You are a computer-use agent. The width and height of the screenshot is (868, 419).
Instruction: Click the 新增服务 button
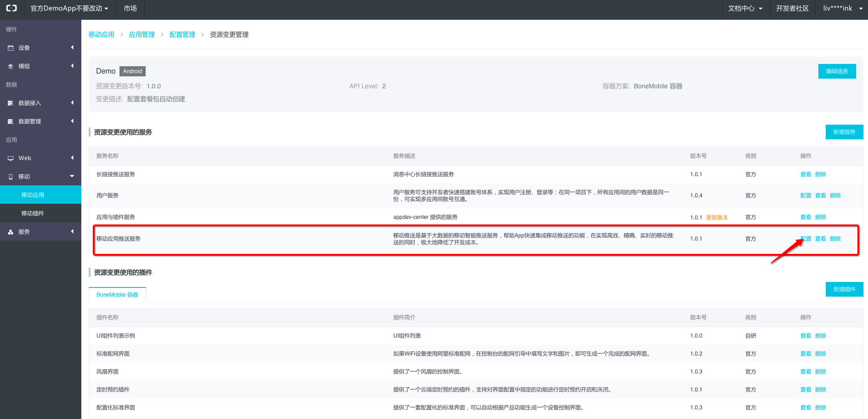[x=844, y=132]
